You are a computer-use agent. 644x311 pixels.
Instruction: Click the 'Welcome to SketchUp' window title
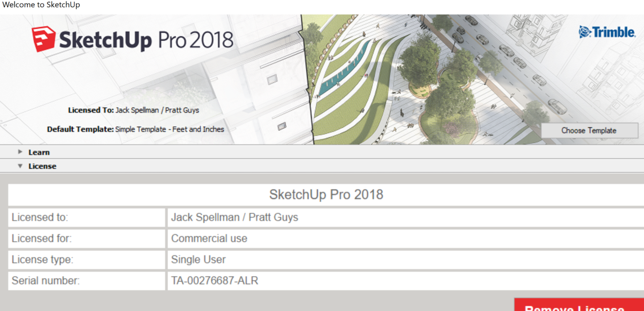(x=41, y=5)
